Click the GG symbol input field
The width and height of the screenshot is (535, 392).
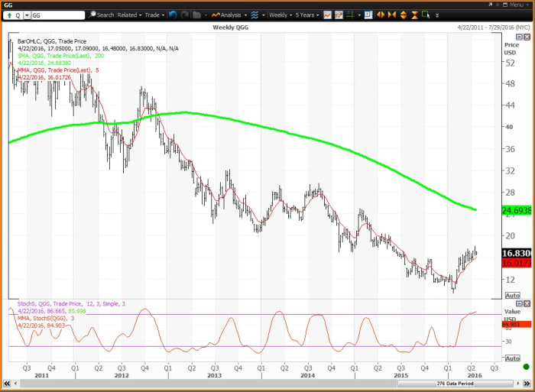click(57, 15)
